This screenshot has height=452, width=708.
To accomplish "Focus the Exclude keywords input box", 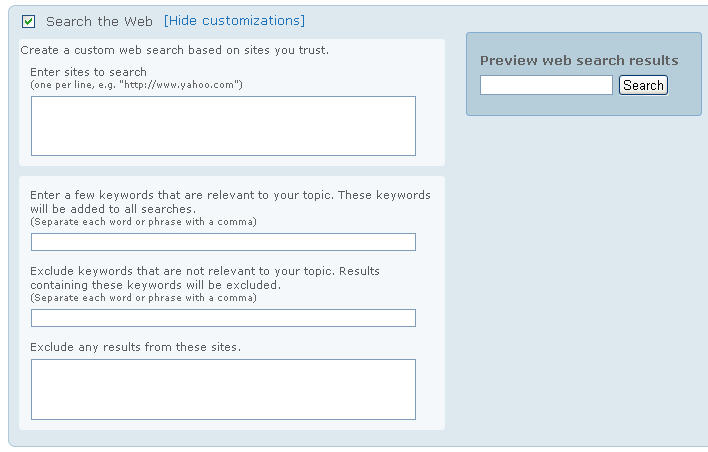I will click(x=223, y=318).
